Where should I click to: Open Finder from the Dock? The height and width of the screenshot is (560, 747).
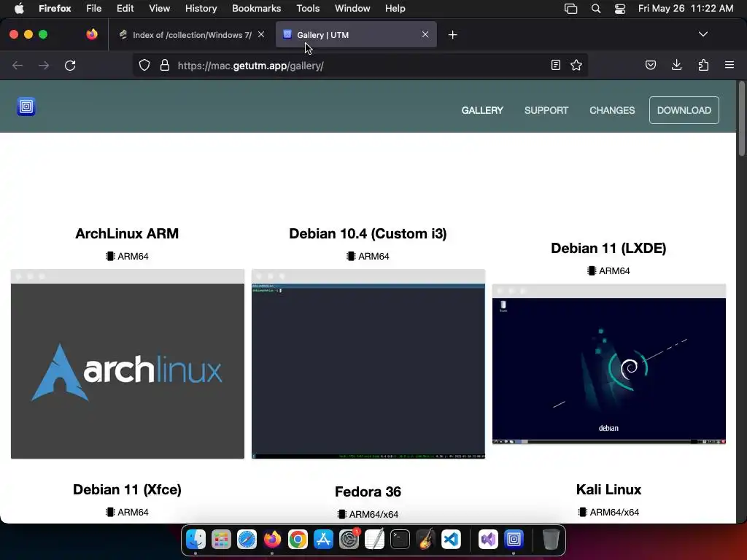point(196,540)
